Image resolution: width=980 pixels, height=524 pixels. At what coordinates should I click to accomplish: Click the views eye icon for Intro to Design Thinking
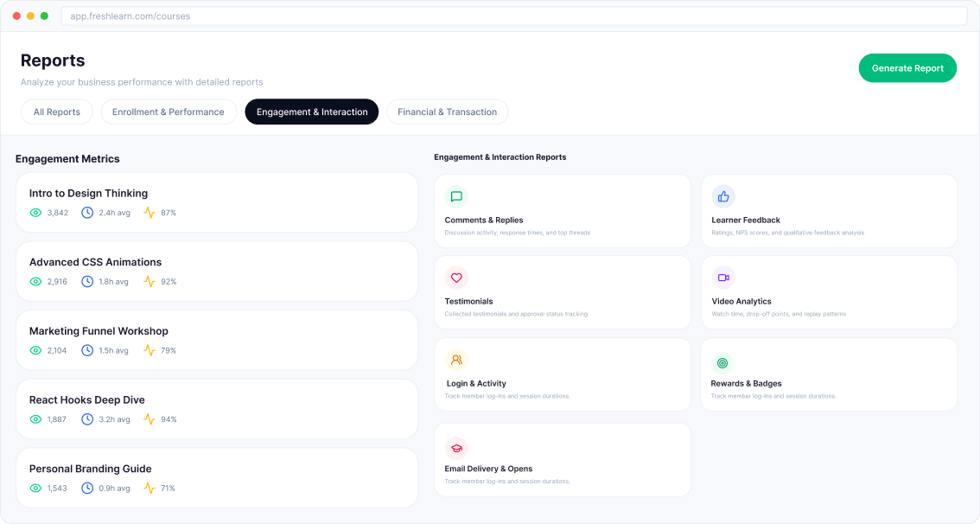click(35, 212)
